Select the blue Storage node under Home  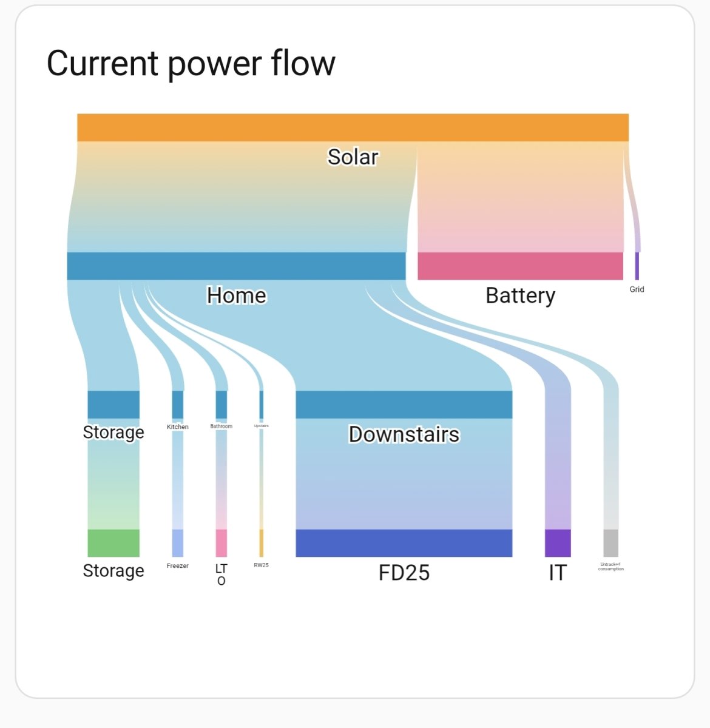(x=113, y=405)
